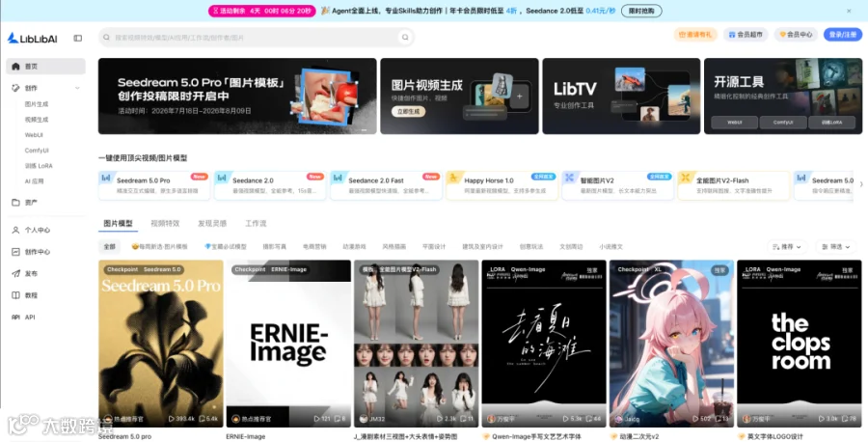
Task: Select ComfyUI in the sidebar
Action: pos(37,151)
